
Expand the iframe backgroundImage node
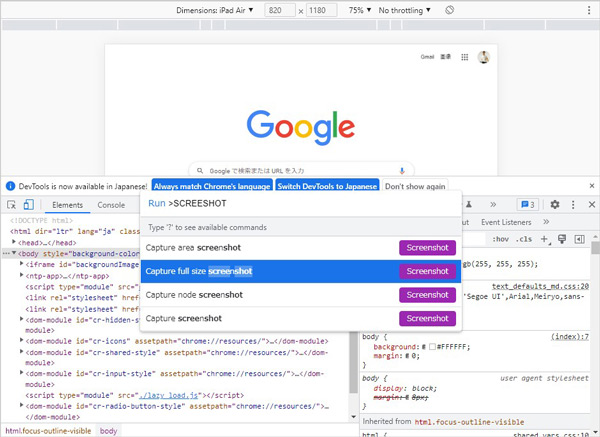coord(21,264)
